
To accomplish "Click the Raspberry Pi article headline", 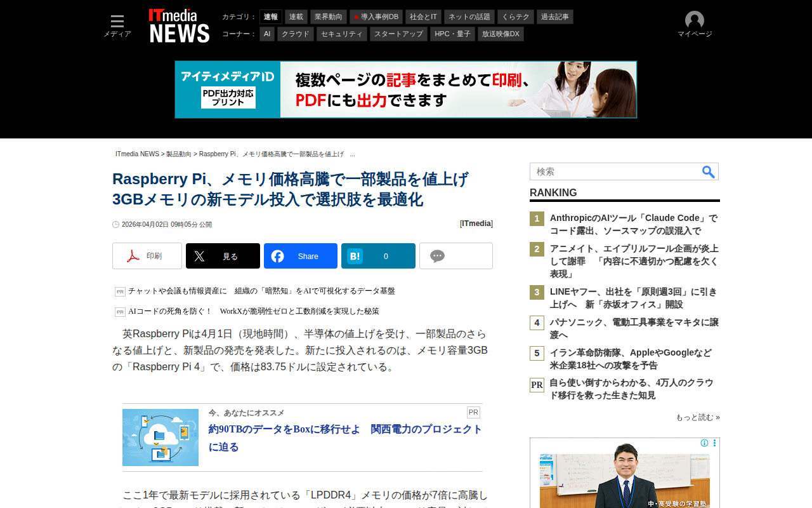I will coord(291,189).
